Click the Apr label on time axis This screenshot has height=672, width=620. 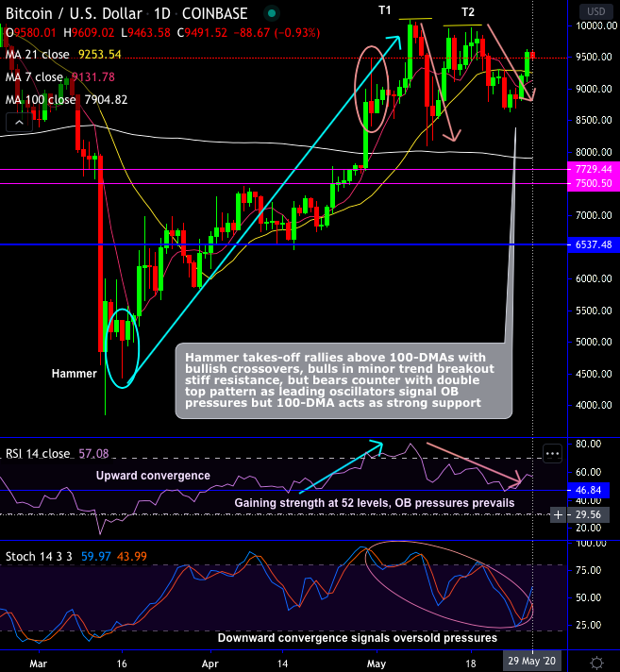pos(209,664)
